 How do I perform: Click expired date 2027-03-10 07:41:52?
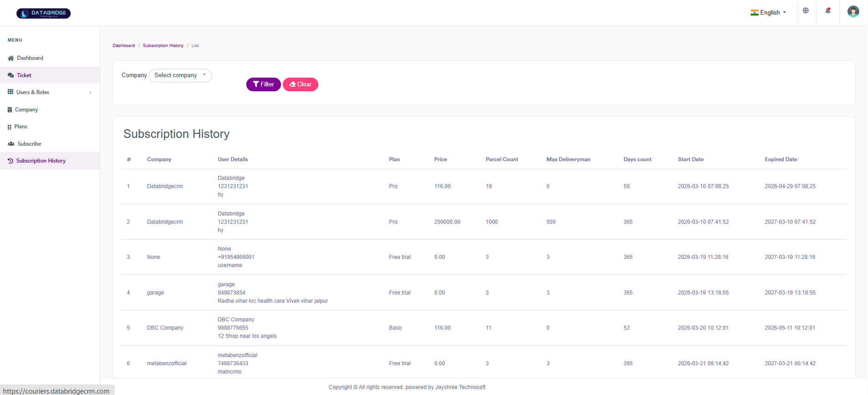[790, 222]
